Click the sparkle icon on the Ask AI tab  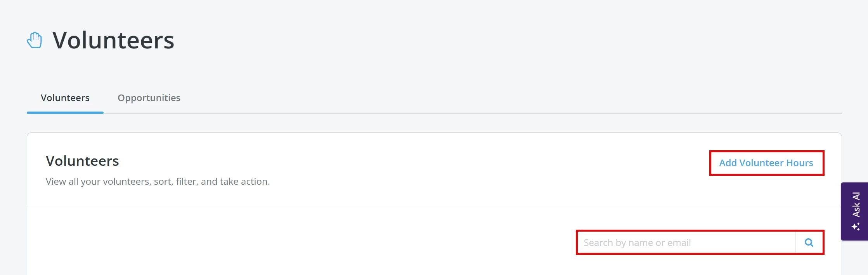point(856,226)
